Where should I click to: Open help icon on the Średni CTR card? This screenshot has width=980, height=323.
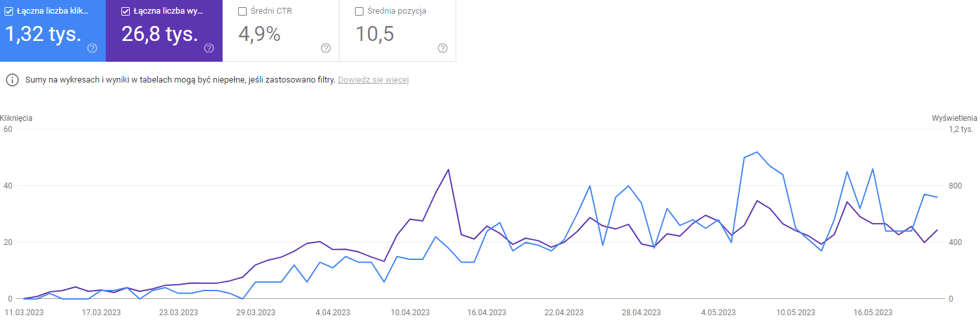[x=326, y=48]
